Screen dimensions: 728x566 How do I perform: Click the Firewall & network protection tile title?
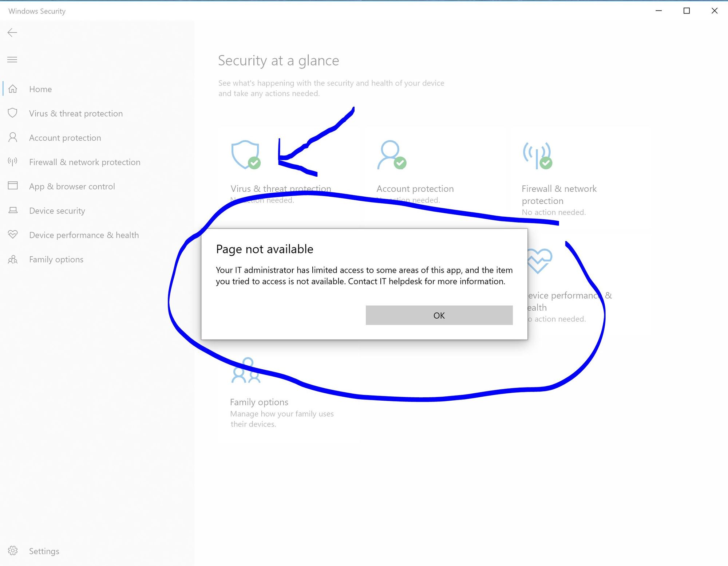point(559,195)
